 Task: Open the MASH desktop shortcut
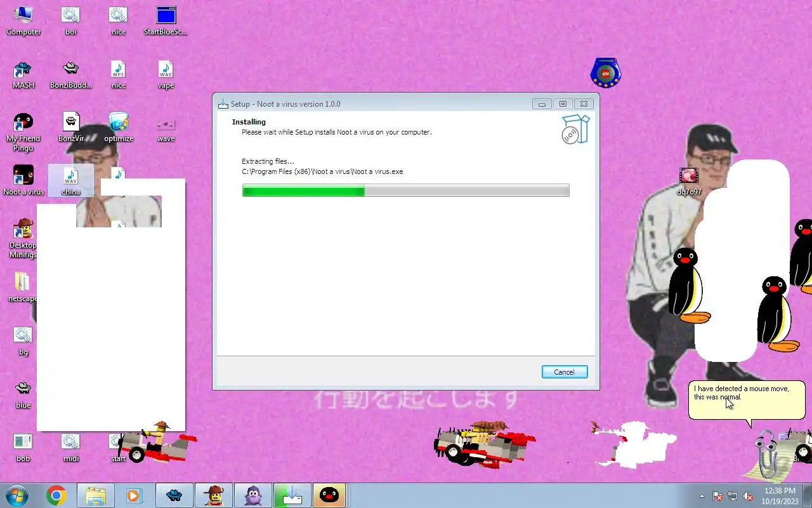coord(23,74)
